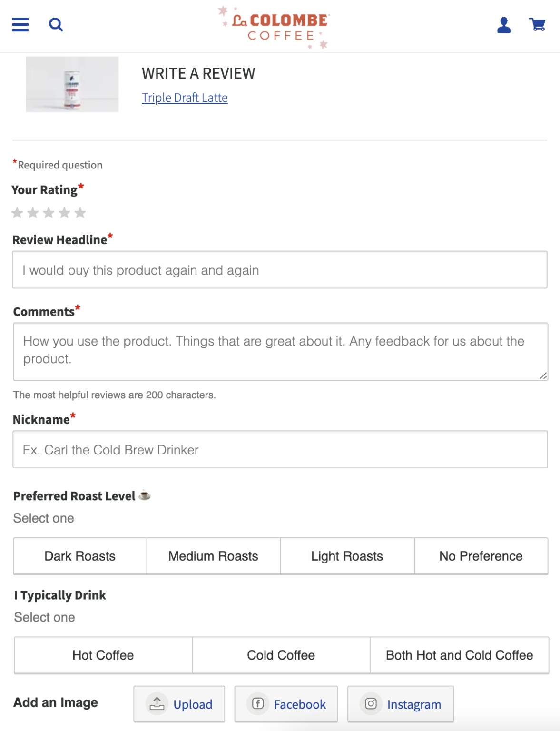Image resolution: width=560 pixels, height=731 pixels.
Task: Select Light Roasts roast preference
Action: 347,556
